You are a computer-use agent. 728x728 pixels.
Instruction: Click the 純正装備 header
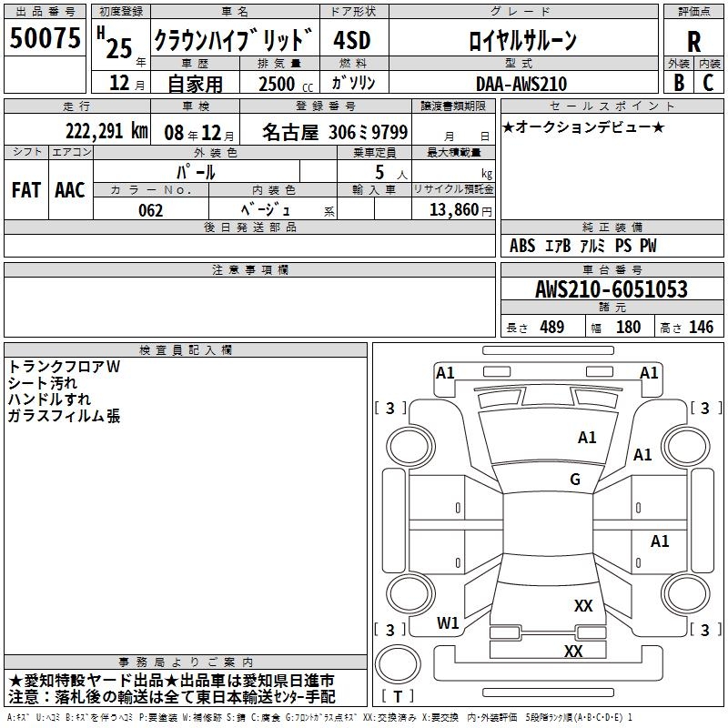point(612,227)
